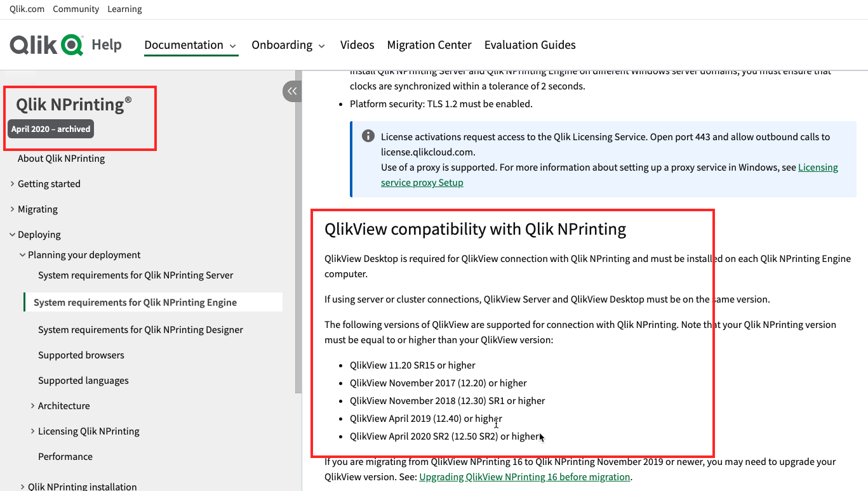Screen dimensions: 868x491
Task: Open Supported languages page
Action: (83, 381)
